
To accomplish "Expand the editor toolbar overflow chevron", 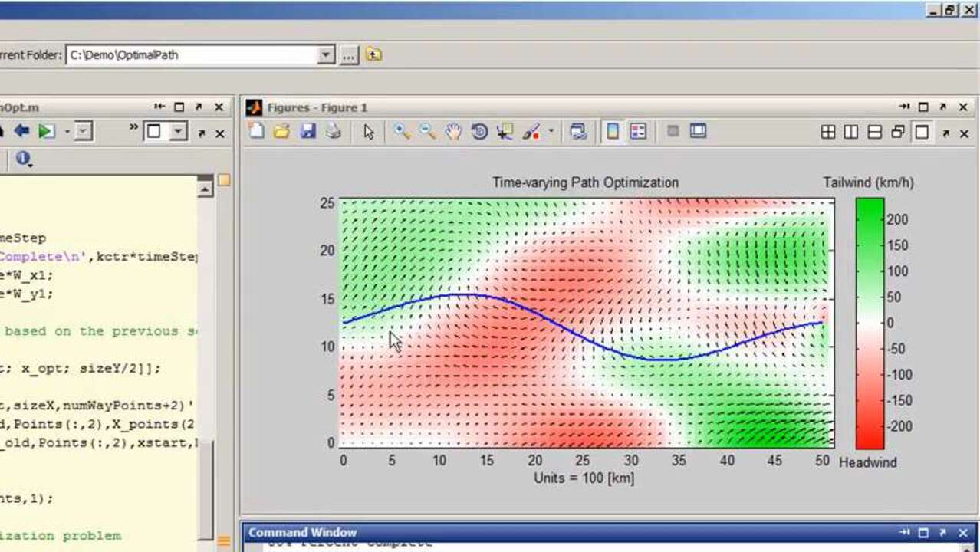I will tap(133, 127).
